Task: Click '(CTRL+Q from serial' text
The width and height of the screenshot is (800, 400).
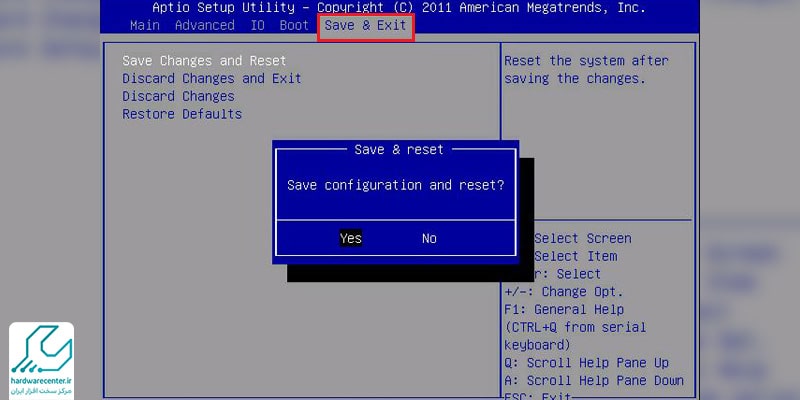Action: point(575,327)
